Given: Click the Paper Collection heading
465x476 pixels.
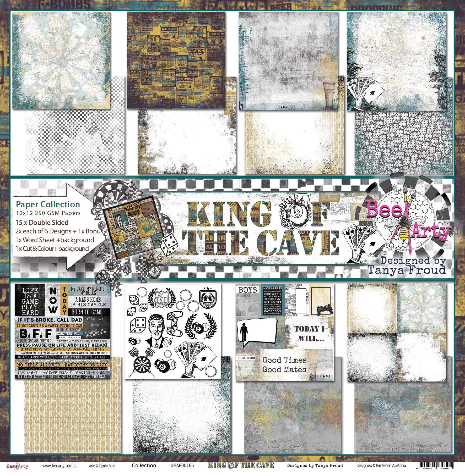Looking at the screenshot, I should tap(48, 204).
